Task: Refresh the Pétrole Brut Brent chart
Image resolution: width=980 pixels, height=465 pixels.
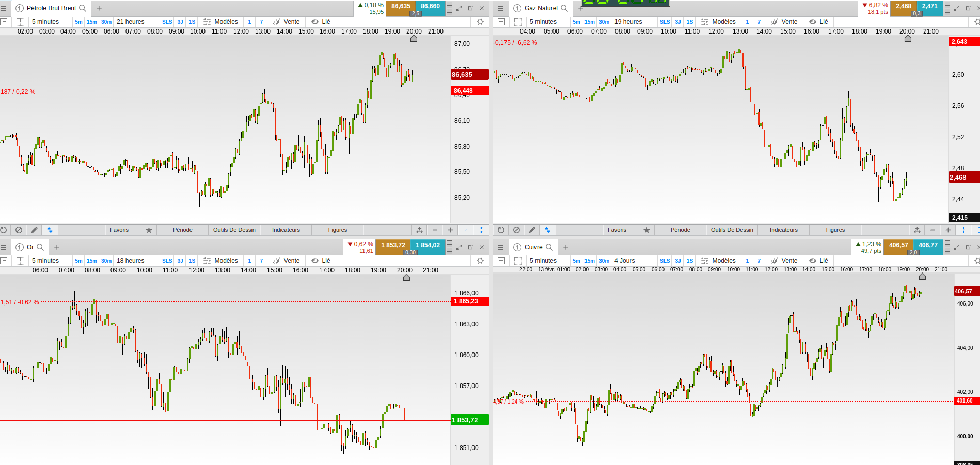Action: [4, 230]
